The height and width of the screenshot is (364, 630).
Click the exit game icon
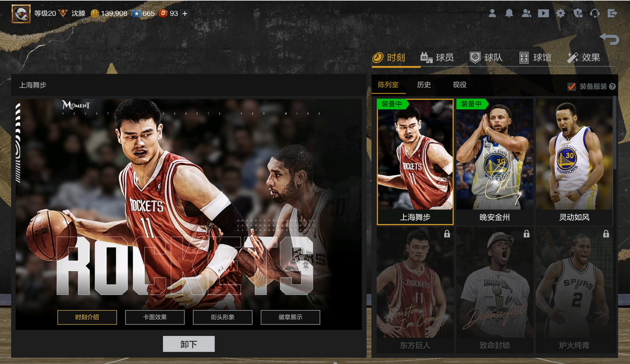[612, 13]
